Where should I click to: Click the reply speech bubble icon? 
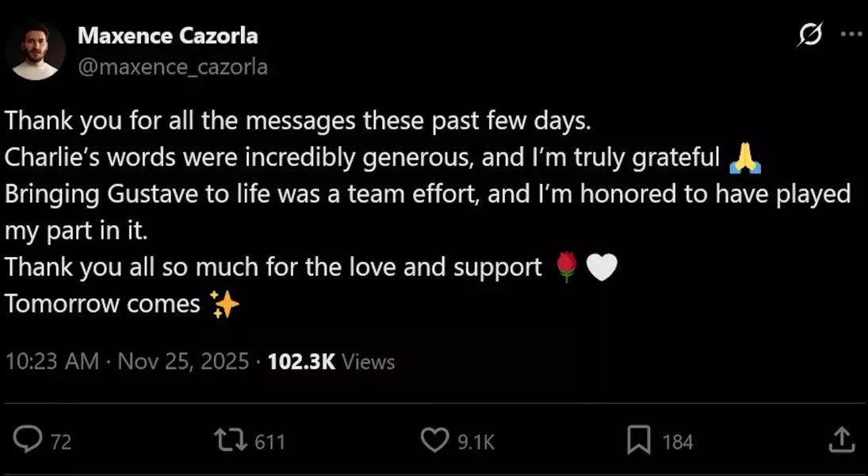(x=29, y=440)
